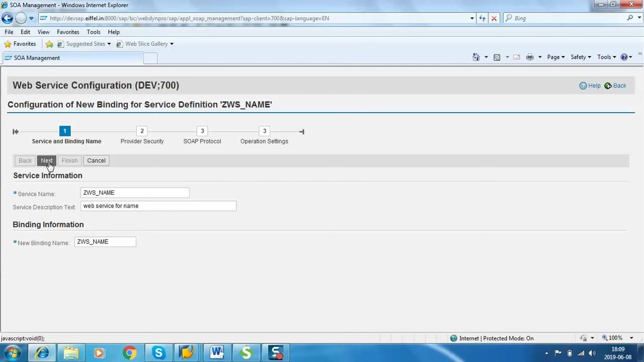Screen dimensions: 644x362
Task: Open the Web Slice Gallery dropdown
Action: (145, 44)
